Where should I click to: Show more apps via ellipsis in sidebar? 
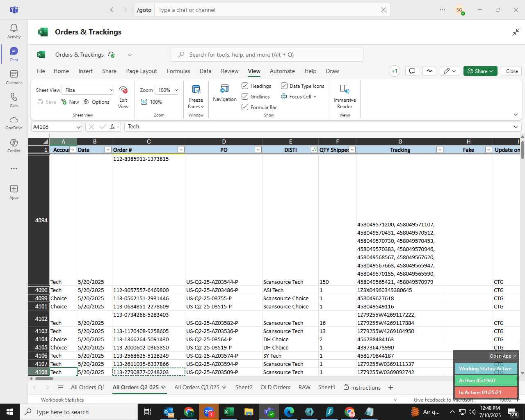click(x=14, y=169)
